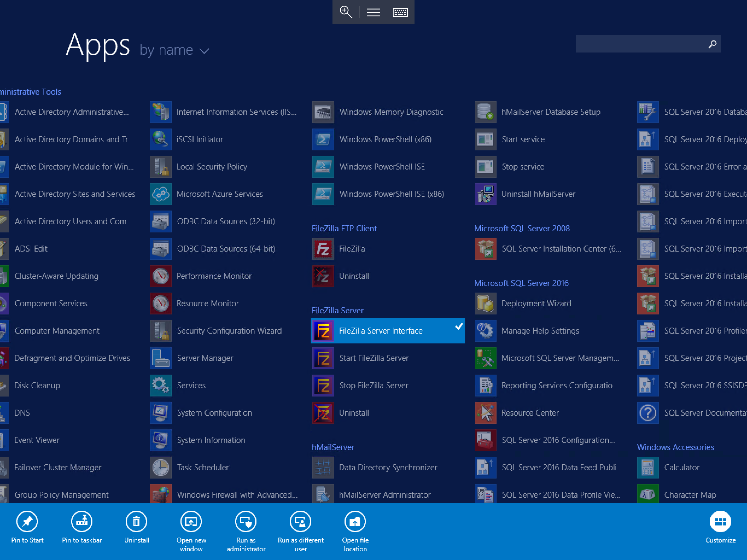Click the hMailServer Database Setup icon
This screenshot has height=560, width=747.
pyautogui.click(x=485, y=112)
